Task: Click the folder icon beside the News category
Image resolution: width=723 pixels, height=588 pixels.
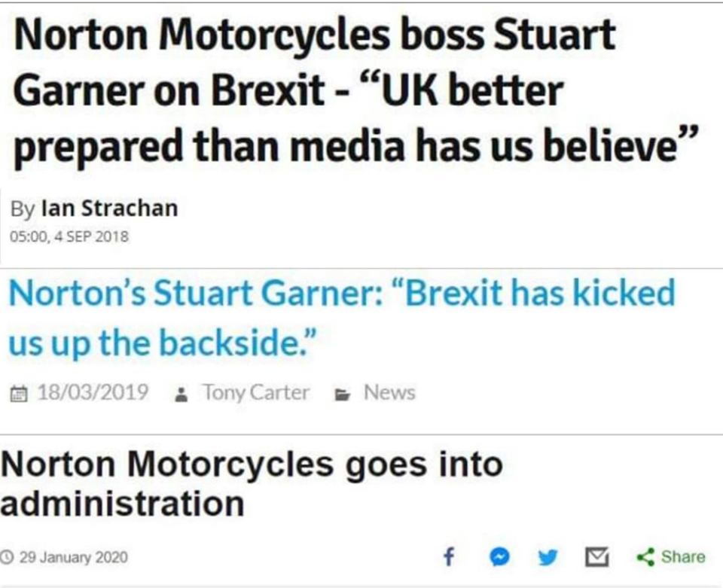Action: pos(342,391)
